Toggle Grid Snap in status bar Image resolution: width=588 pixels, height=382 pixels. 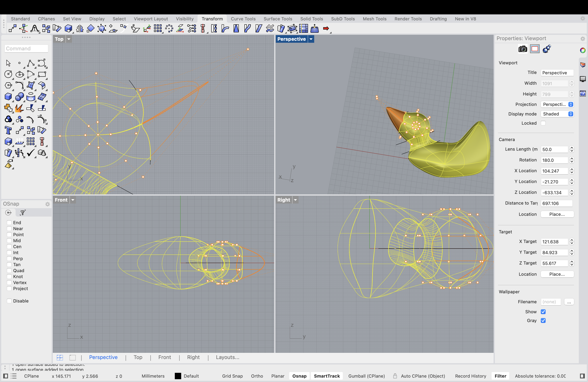(x=232, y=376)
